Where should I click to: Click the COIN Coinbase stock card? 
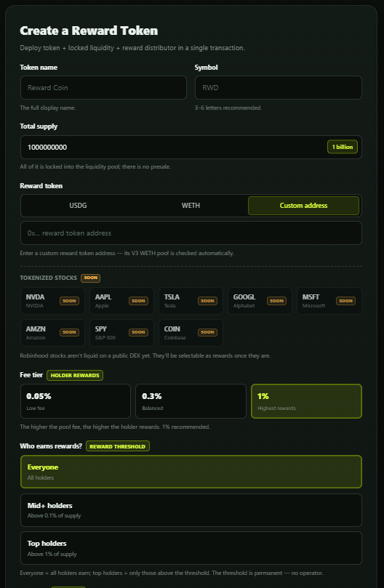pos(191,333)
